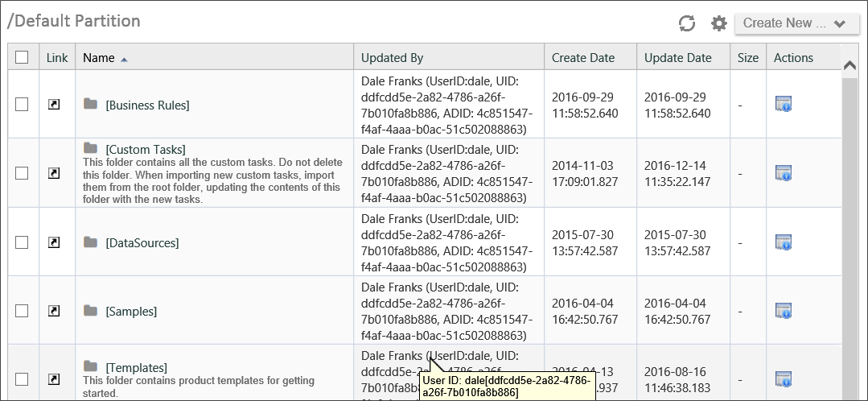Open properties action icon for Custom Tasks
Screen dimensions: 868x401
click(784, 173)
